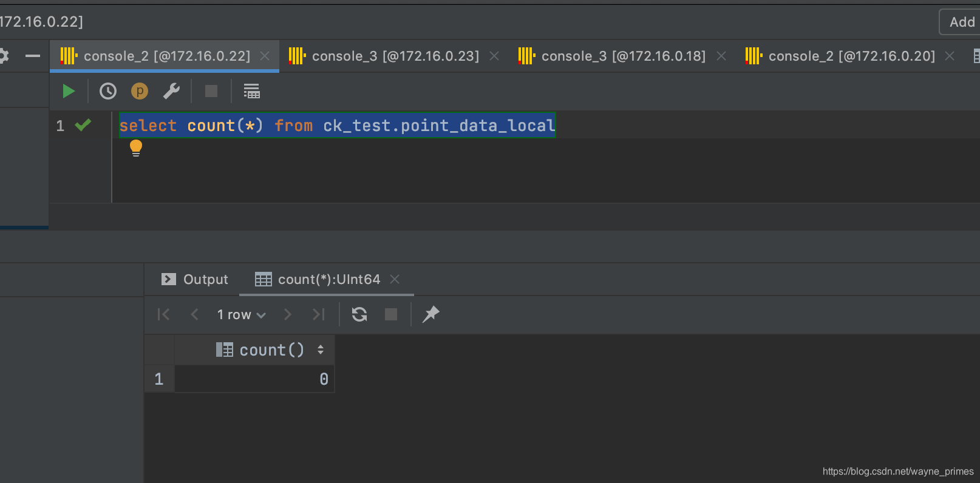Click the select count(*) query text in editor

pyautogui.click(x=337, y=125)
